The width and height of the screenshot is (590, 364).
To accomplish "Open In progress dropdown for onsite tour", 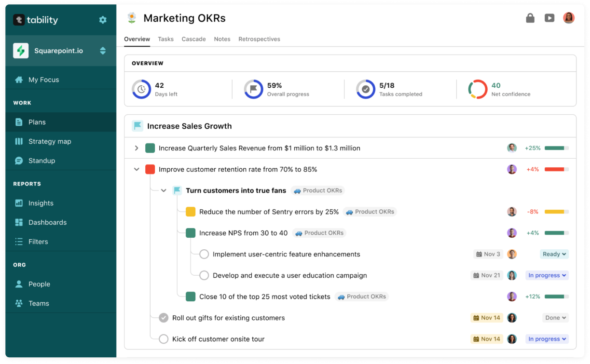I will point(547,339).
